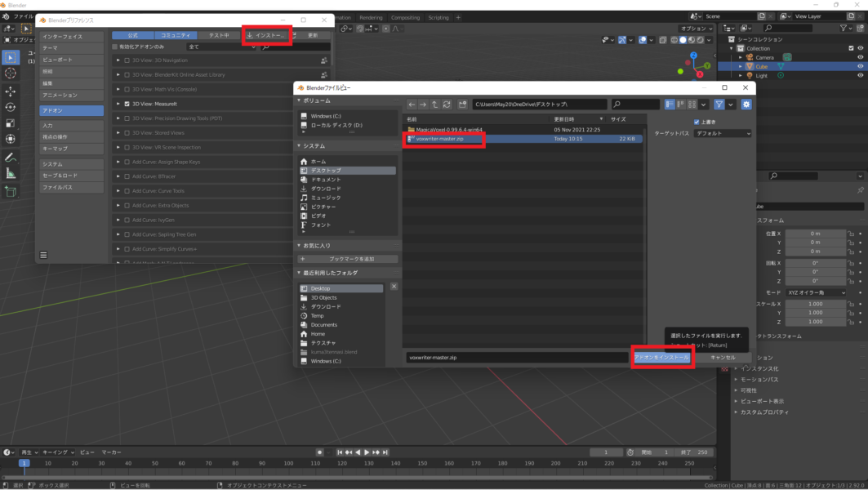Select the Add Cube tool
This screenshot has width=868, height=490.
click(x=11, y=192)
